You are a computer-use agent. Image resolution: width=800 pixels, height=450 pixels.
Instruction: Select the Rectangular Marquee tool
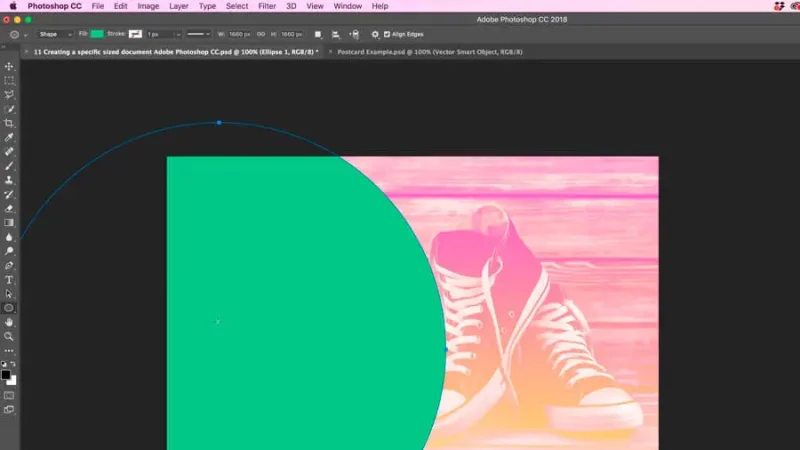coord(9,81)
